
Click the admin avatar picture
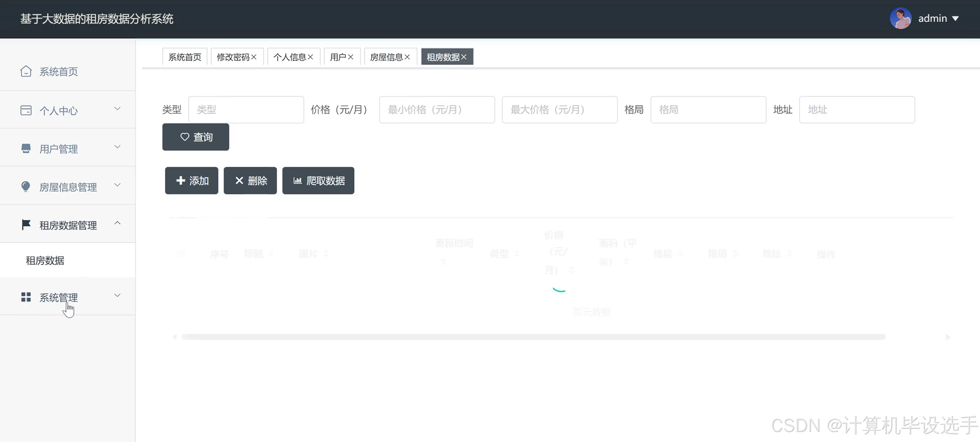coord(900,18)
